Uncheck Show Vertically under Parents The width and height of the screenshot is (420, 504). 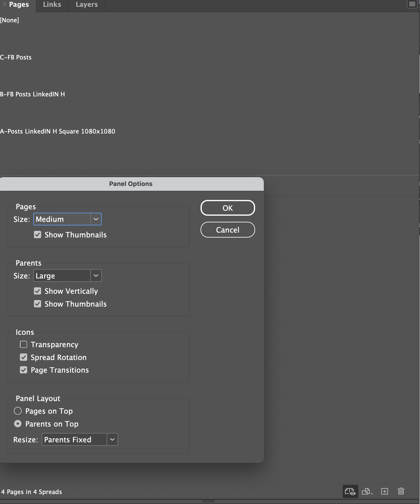[x=38, y=291]
